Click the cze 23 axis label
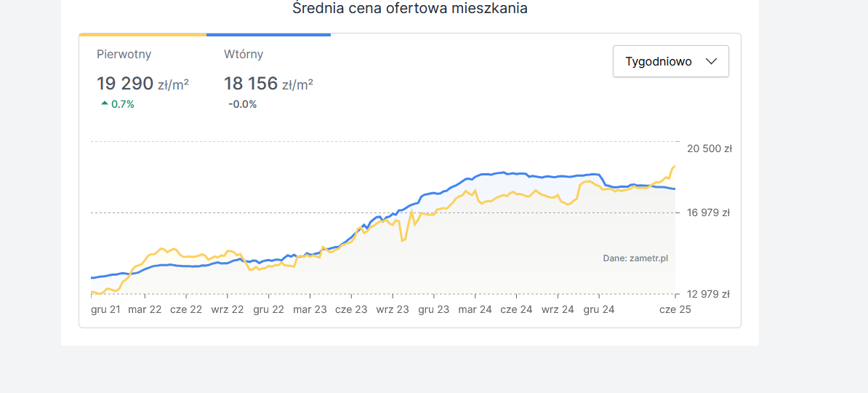 pyautogui.click(x=351, y=309)
